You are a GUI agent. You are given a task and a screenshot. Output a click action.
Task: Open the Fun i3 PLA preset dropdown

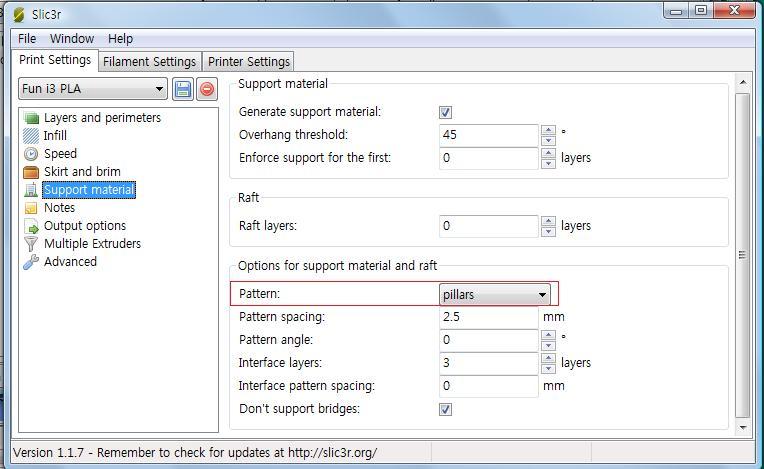[93, 89]
